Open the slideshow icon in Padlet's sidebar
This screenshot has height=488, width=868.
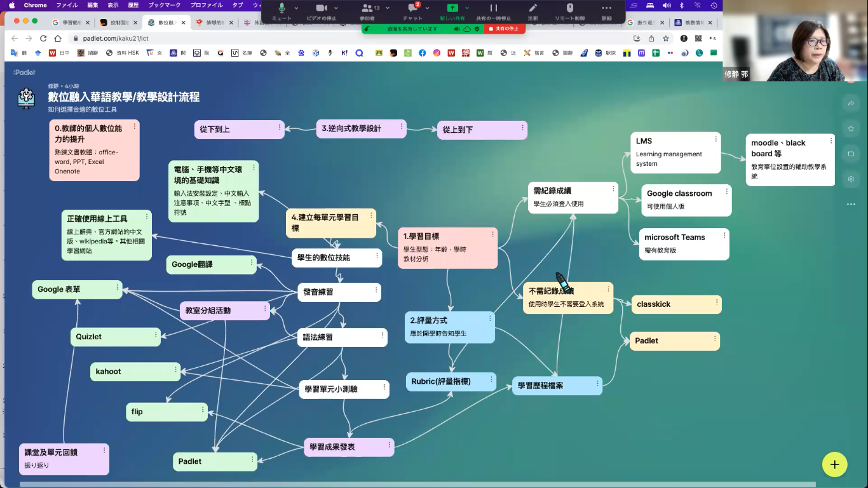pyautogui.click(x=851, y=154)
